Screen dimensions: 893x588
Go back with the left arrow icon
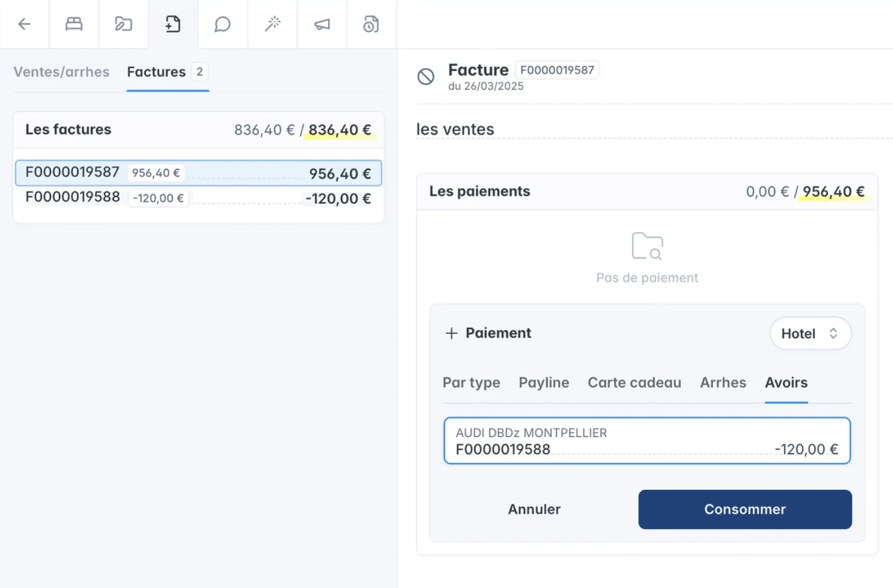coord(25,24)
